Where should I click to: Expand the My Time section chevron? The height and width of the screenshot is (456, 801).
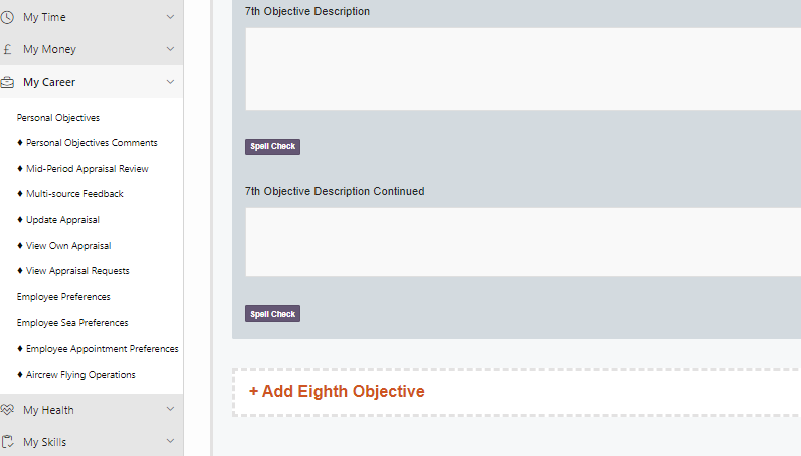(x=170, y=17)
